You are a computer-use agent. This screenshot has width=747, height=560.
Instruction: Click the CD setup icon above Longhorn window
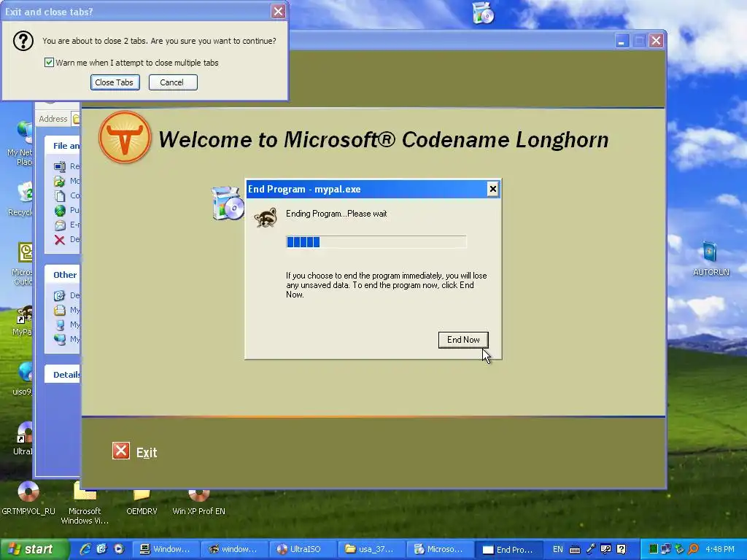(x=484, y=13)
